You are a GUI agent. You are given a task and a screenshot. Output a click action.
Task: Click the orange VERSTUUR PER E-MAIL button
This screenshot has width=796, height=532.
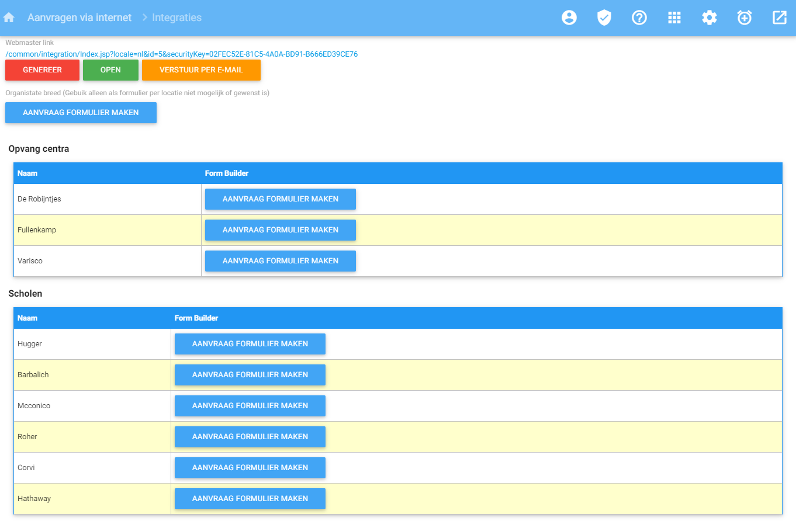(201, 70)
